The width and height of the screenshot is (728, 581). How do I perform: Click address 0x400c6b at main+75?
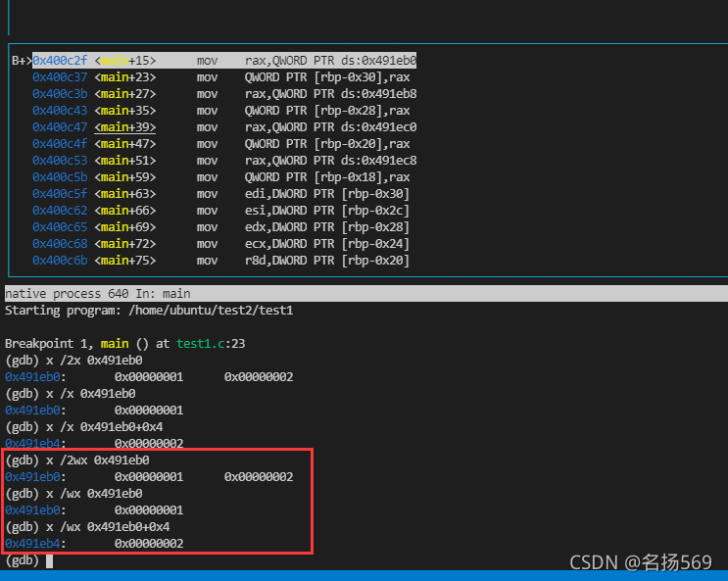[60, 261]
